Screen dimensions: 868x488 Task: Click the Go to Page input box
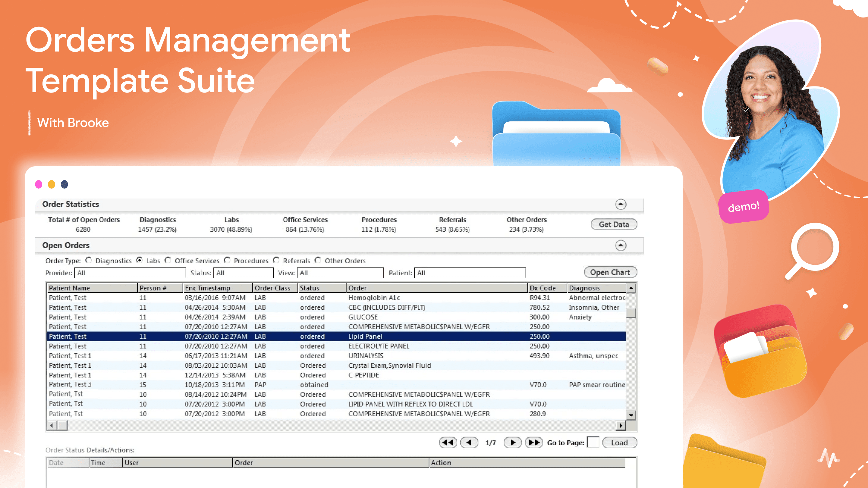coord(593,442)
